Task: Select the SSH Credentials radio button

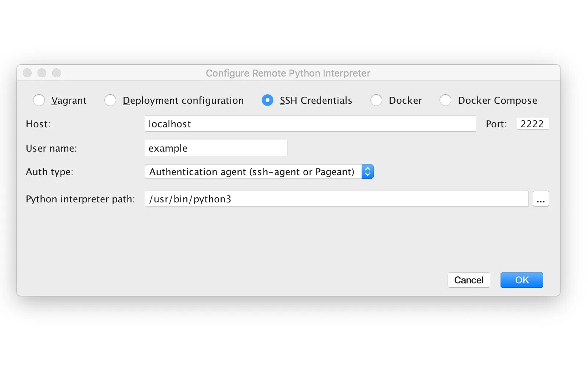Action: (x=268, y=100)
